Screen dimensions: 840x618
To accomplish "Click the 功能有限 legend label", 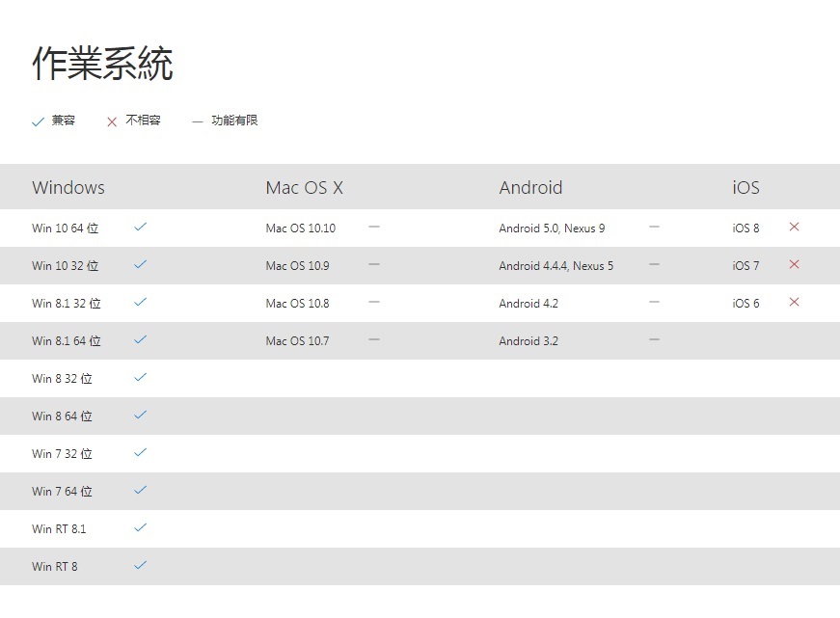I will [234, 120].
